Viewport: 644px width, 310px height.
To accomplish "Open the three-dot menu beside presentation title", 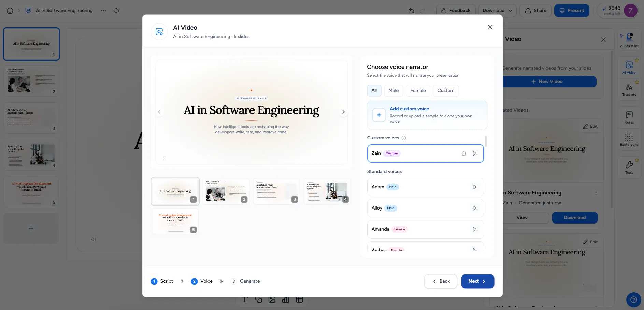I will point(104,11).
